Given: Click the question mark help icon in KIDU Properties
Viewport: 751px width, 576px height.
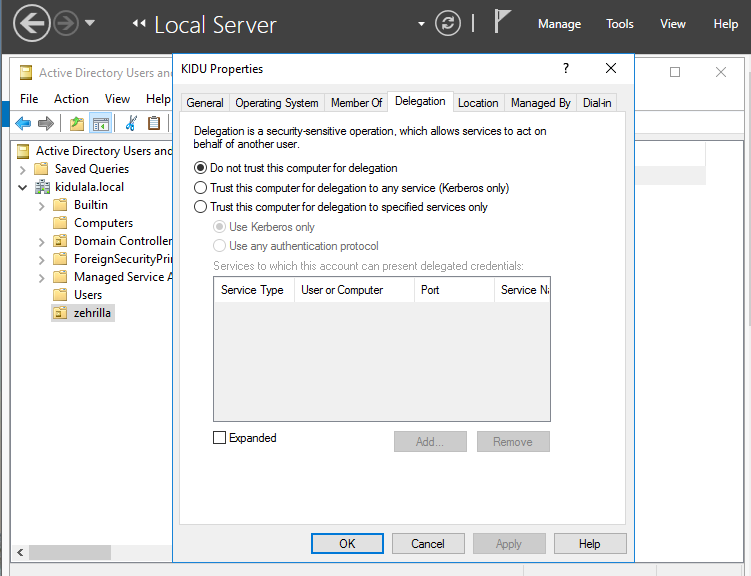Looking at the screenshot, I should 566,69.
